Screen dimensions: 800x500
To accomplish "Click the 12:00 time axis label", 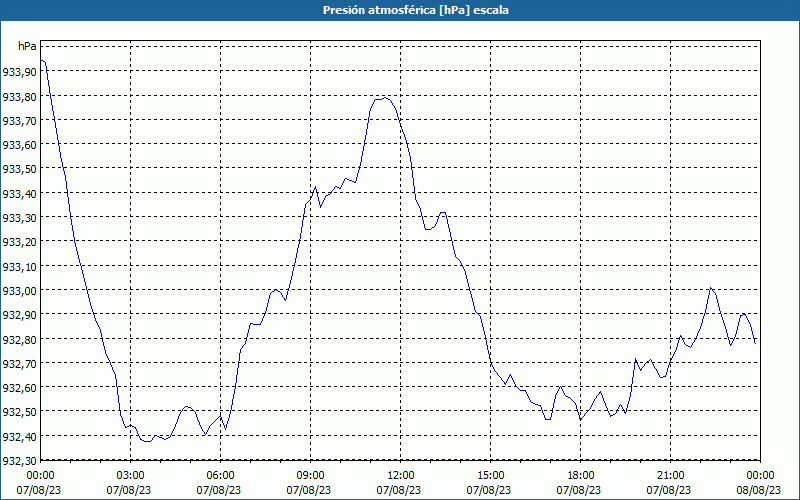I will (x=401, y=476).
